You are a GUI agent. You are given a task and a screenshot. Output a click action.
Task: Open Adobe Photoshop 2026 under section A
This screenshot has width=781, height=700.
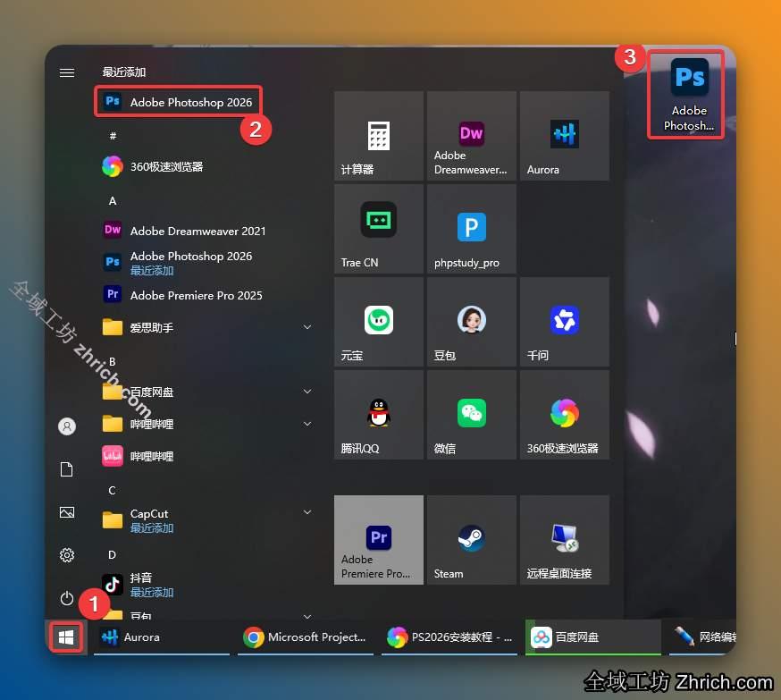[x=178, y=263]
